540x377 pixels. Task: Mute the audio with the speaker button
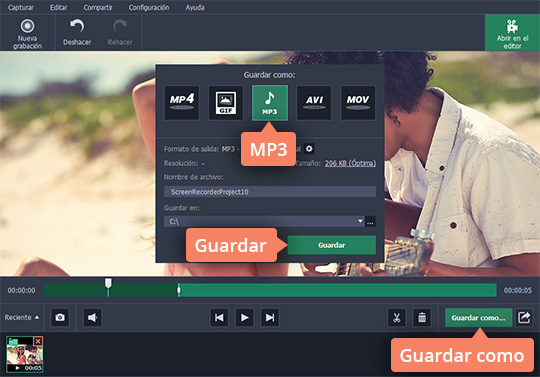pyautogui.click(x=93, y=317)
